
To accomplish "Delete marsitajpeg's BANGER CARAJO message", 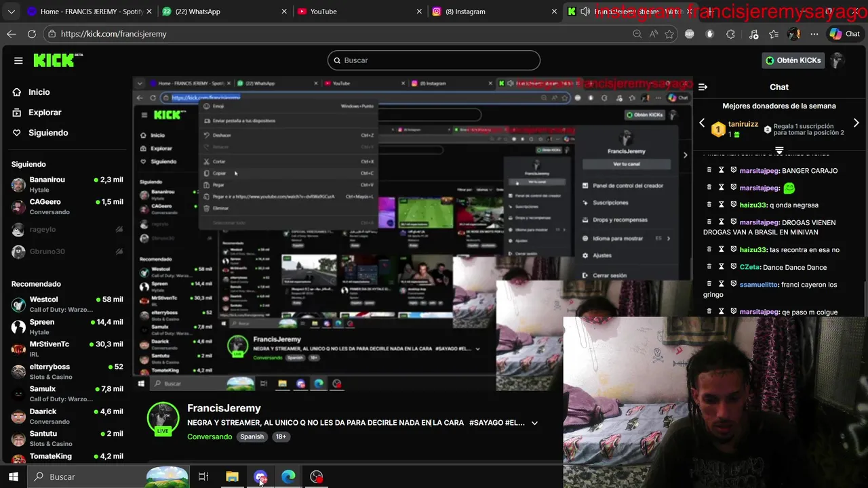I will 709,171.
